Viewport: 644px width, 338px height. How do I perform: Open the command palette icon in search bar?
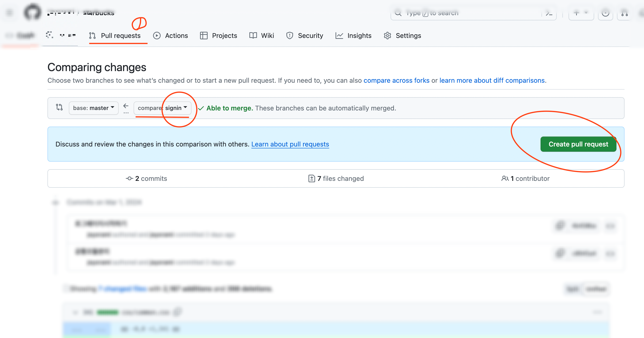[549, 13]
